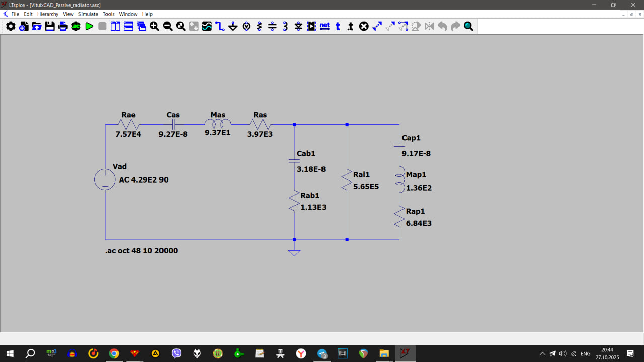Select the capacitor component tool

(272, 26)
